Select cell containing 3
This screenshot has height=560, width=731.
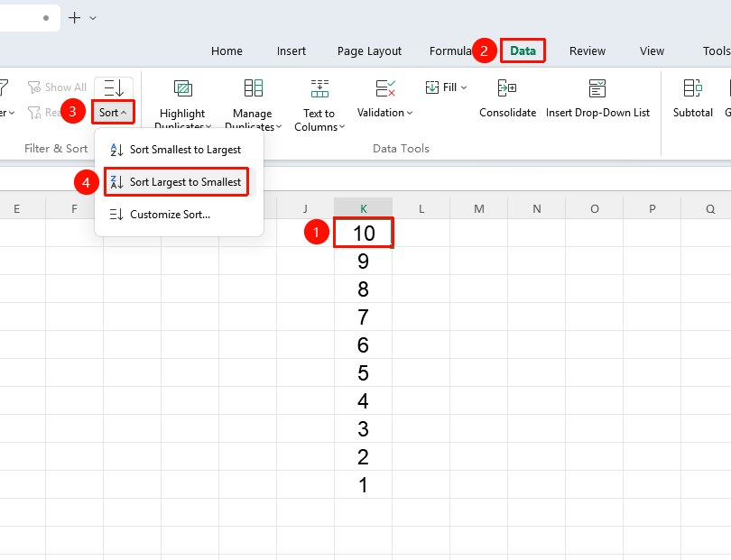coord(363,428)
